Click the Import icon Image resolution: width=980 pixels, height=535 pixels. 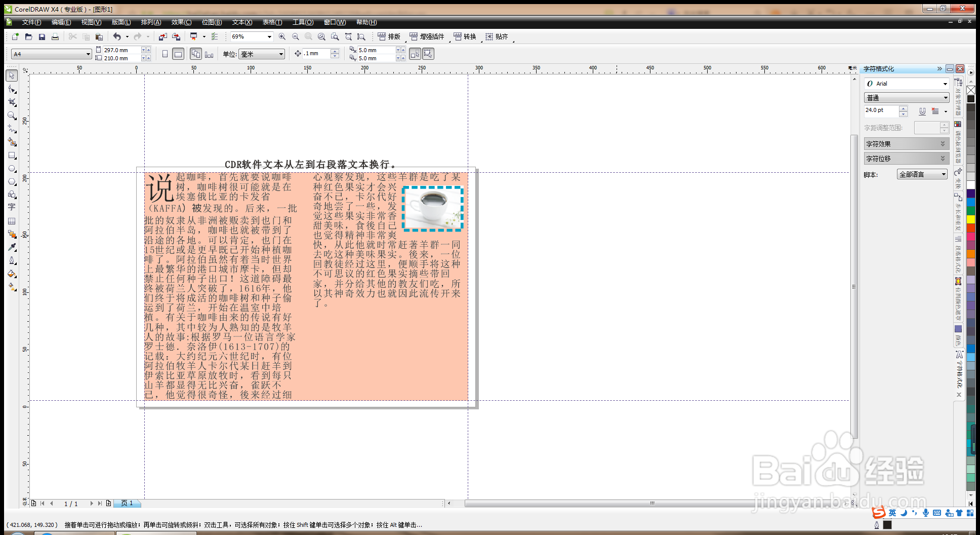(162, 36)
